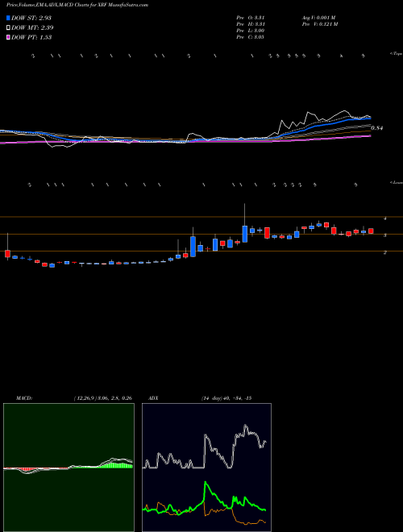Click the last red candlestick on the price chart
This screenshot has width=403, height=532.
[371, 231]
